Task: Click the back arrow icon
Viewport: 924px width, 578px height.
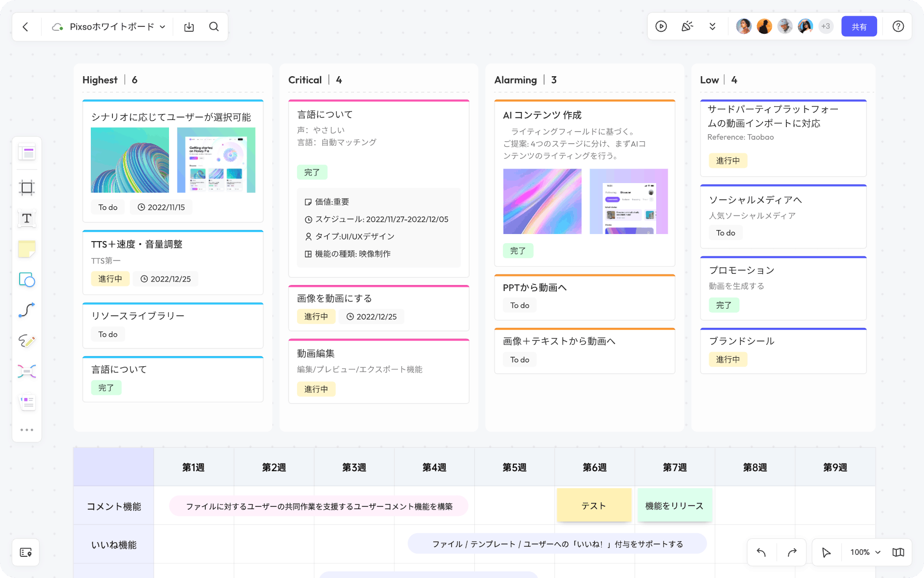Action: (x=26, y=27)
